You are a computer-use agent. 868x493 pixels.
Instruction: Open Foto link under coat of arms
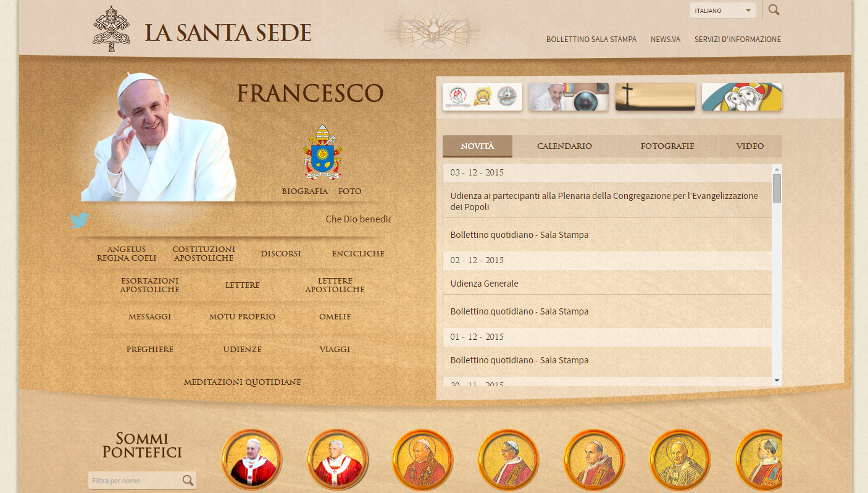[350, 192]
